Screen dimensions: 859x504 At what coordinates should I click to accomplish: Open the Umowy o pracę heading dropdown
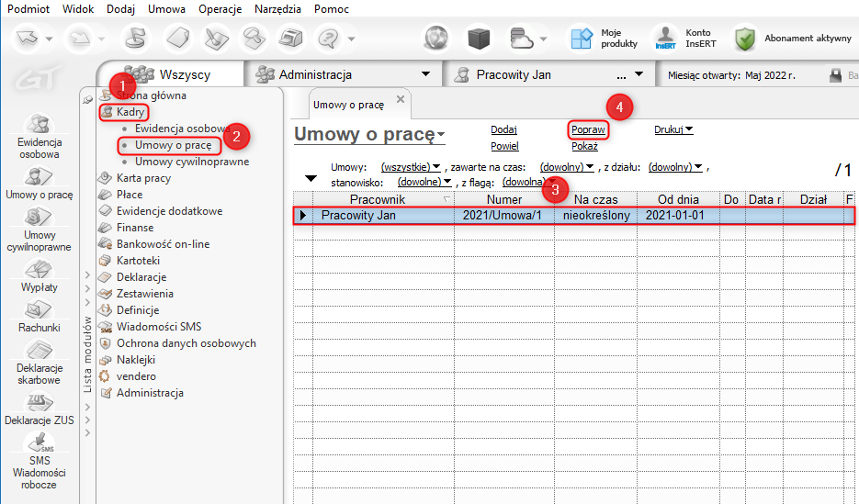coord(441,134)
